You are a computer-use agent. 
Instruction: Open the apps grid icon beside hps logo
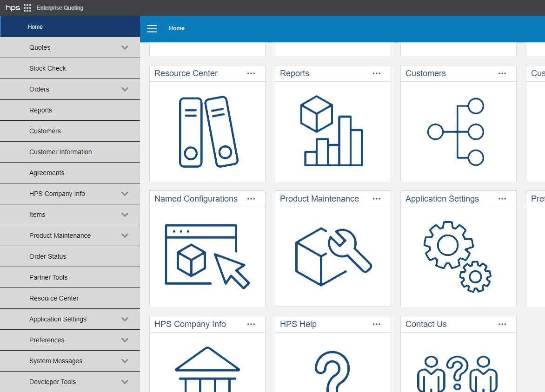click(27, 7)
